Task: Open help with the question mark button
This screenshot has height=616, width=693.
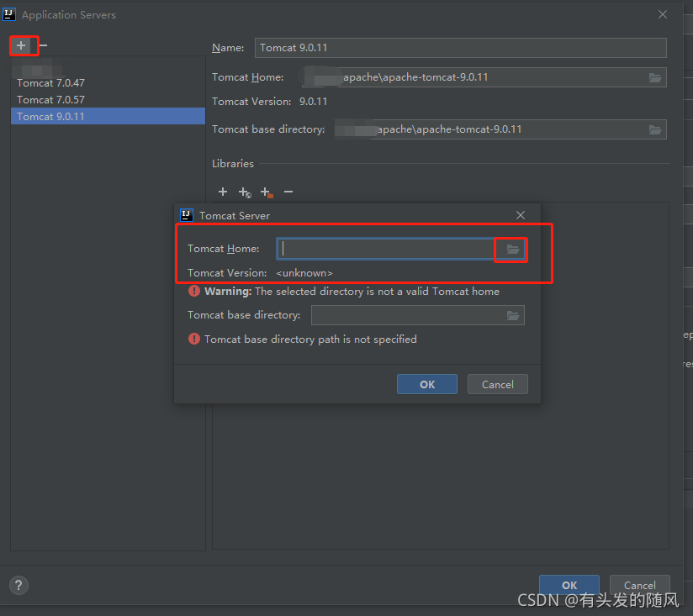Action: click(x=19, y=586)
